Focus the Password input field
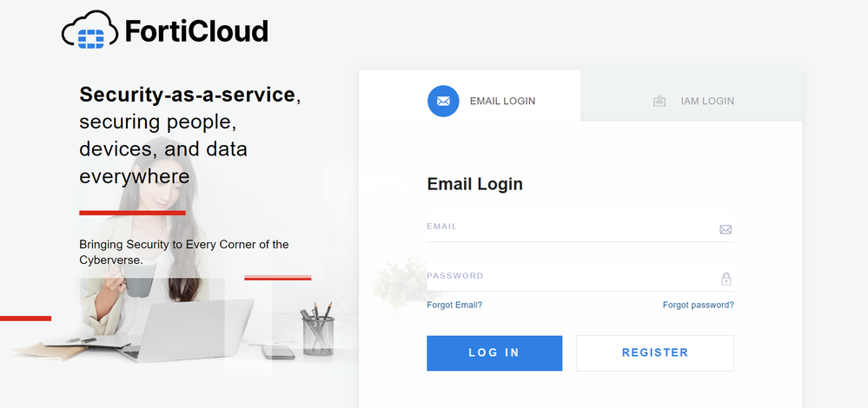Screen dimensions: 868x408 (569, 278)
